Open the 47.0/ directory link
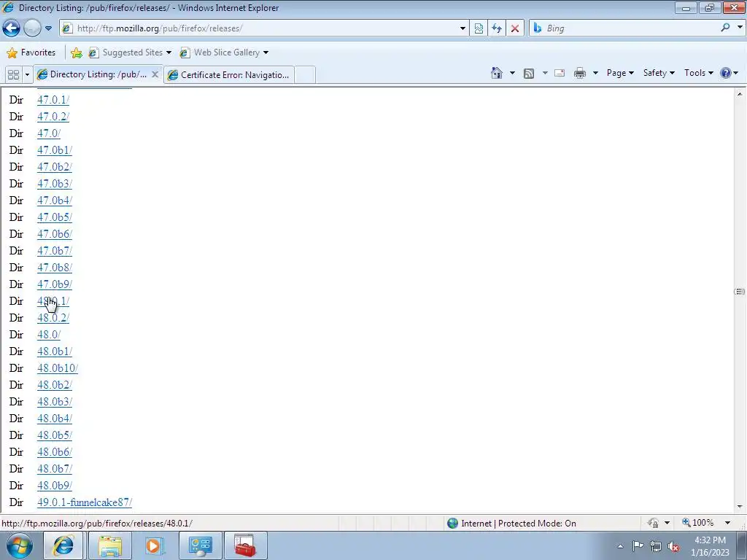Image resolution: width=747 pixels, height=560 pixels. pos(49,133)
